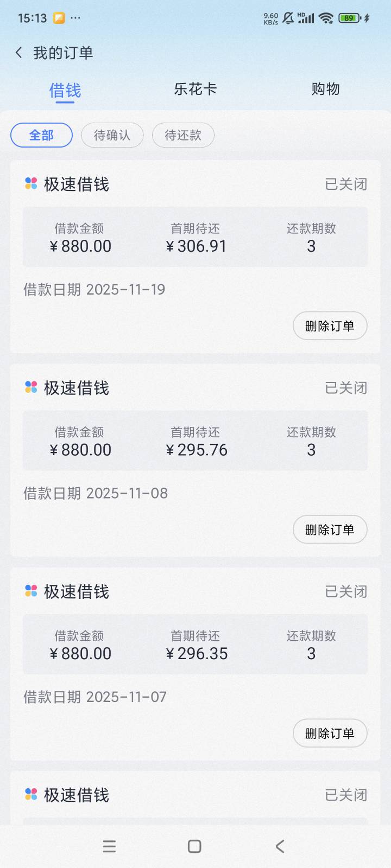Tap the colorful icon of the 2025-11-19 loan

31,184
